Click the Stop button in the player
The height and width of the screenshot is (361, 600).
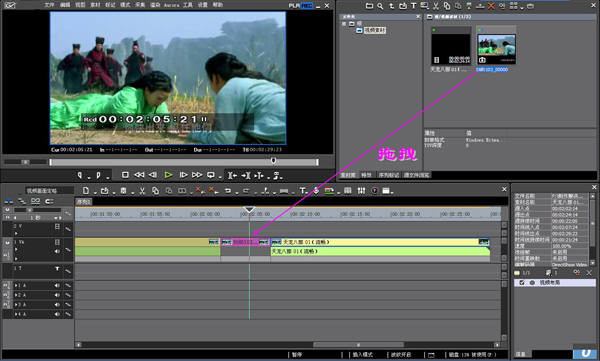point(125,175)
